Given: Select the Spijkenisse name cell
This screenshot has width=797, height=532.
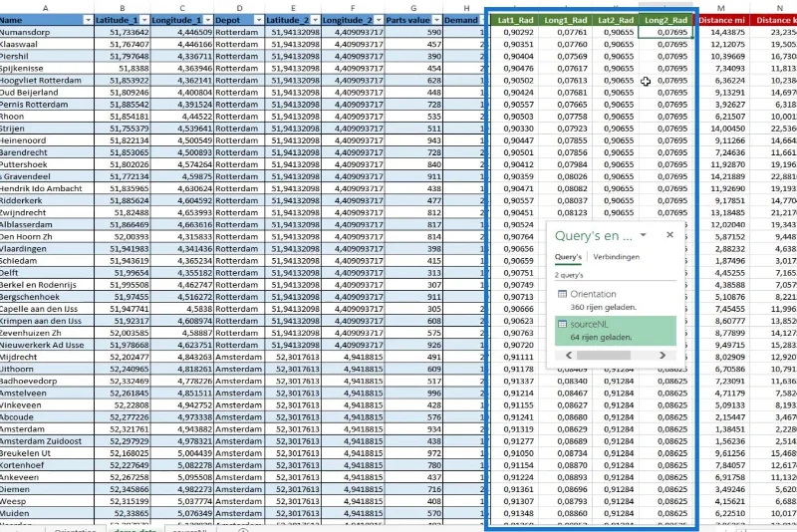Looking at the screenshot, I should coord(47,68).
